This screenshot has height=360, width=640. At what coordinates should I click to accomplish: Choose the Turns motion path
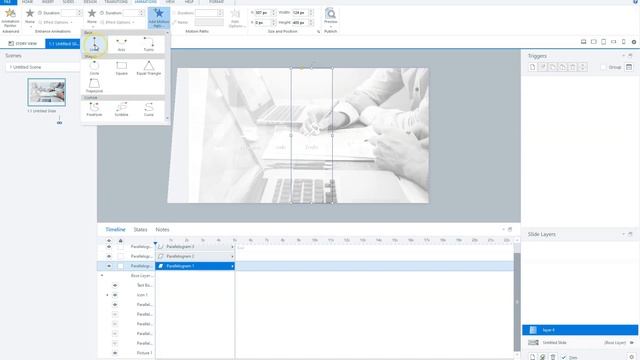(149, 44)
